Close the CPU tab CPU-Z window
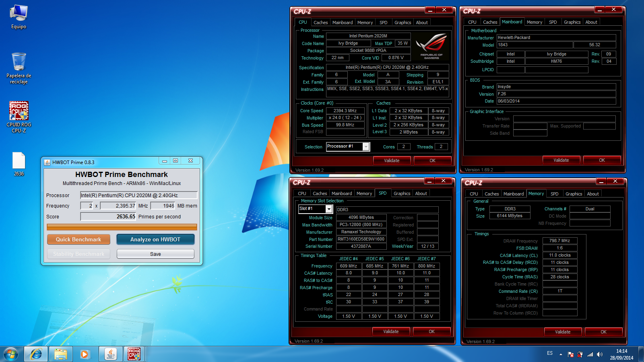The height and width of the screenshot is (362, 644). tap(444, 10)
